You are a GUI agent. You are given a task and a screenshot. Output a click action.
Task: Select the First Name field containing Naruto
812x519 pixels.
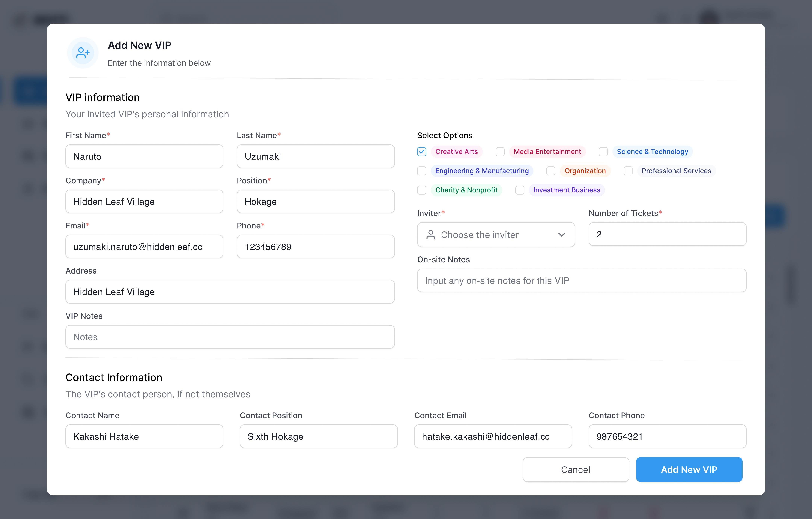[x=144, y=156]
